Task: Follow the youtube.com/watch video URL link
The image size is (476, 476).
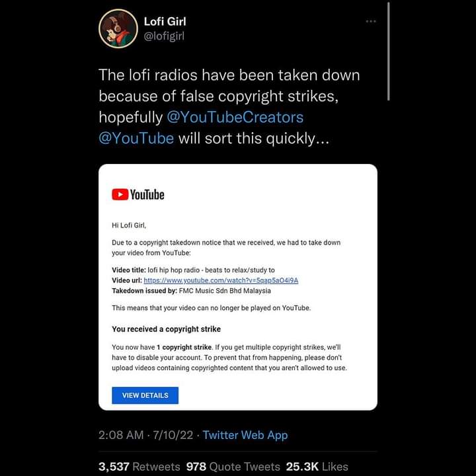Action: point(220,280)
